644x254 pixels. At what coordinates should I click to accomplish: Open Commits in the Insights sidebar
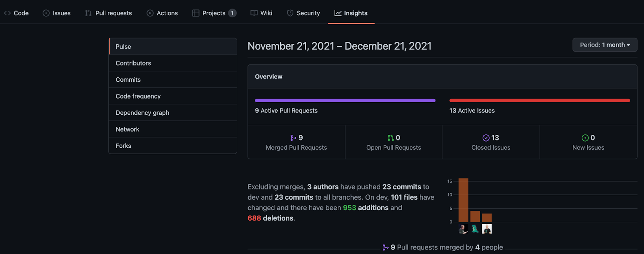128,80
